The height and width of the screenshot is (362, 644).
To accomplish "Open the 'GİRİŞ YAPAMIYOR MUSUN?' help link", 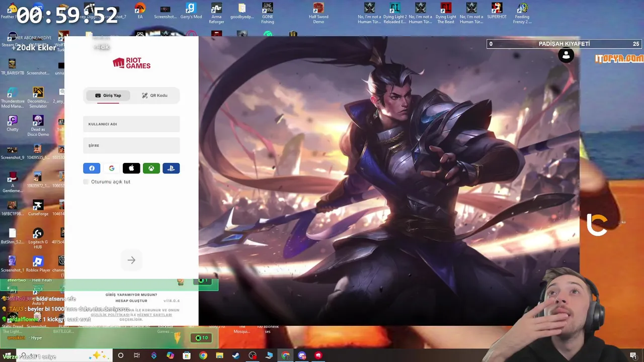I will 131,295.
